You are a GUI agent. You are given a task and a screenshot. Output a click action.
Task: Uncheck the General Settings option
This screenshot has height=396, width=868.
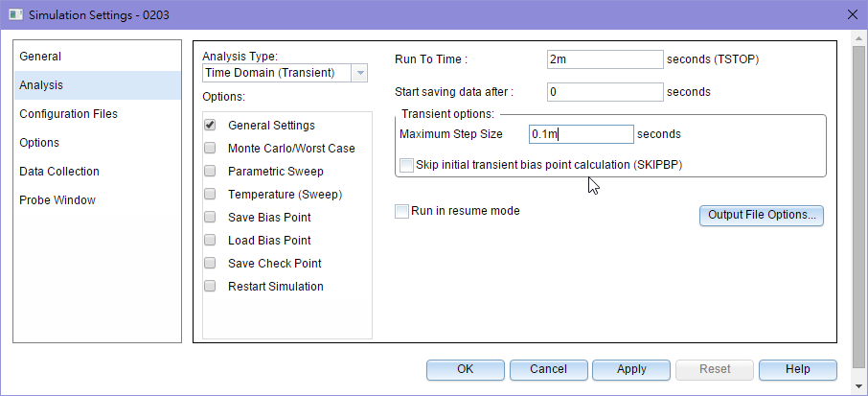coord(210,126)
